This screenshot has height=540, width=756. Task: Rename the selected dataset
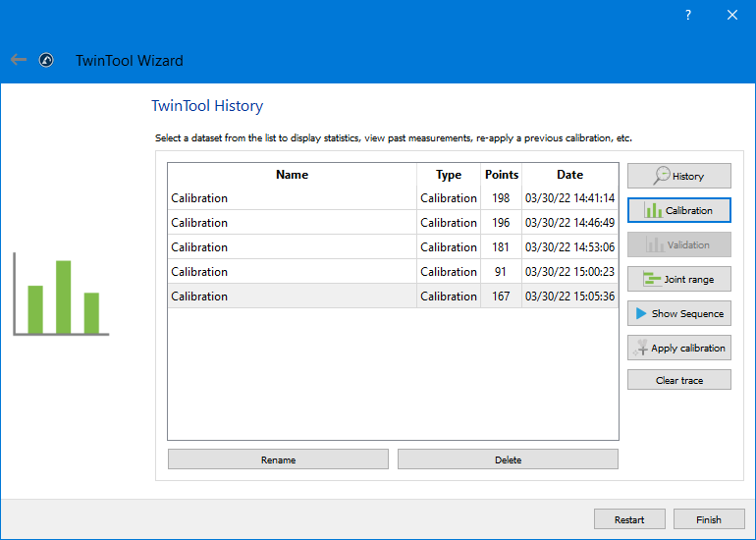coord(278,459)
